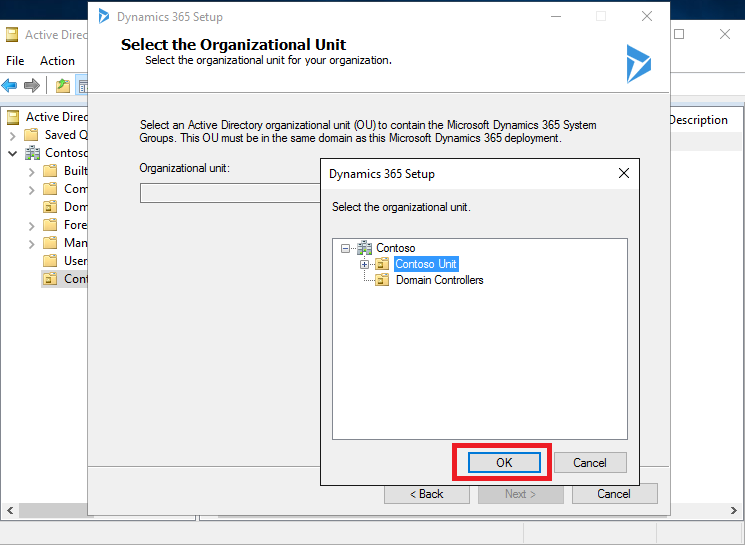The width and height of the screenshot is (745, 545).
Task: Confirm selection with the OK button
Action: click(x=504, y=462)
